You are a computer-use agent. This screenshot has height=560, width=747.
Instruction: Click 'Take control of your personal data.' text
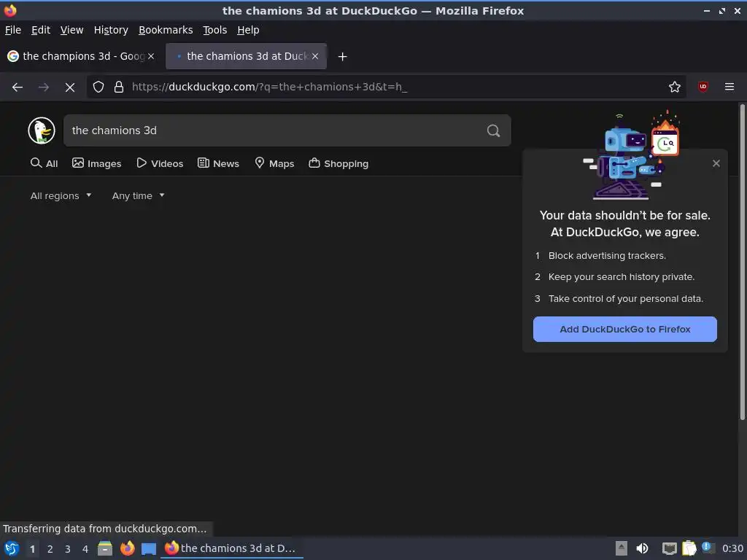coord(625,298)
